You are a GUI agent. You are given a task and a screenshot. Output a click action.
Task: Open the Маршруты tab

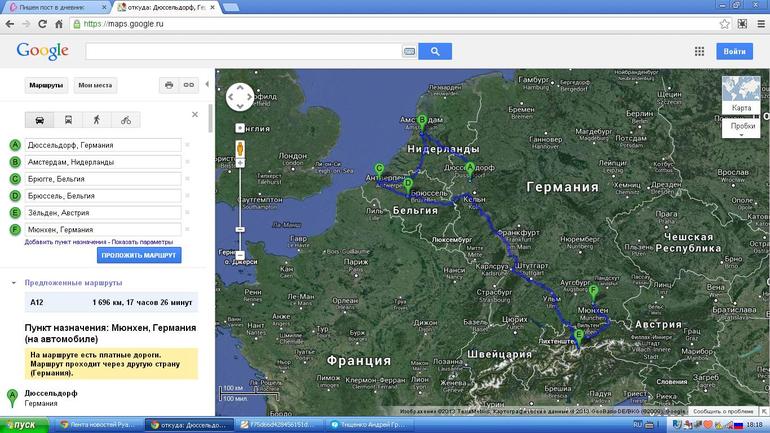(x=46, y=86)
